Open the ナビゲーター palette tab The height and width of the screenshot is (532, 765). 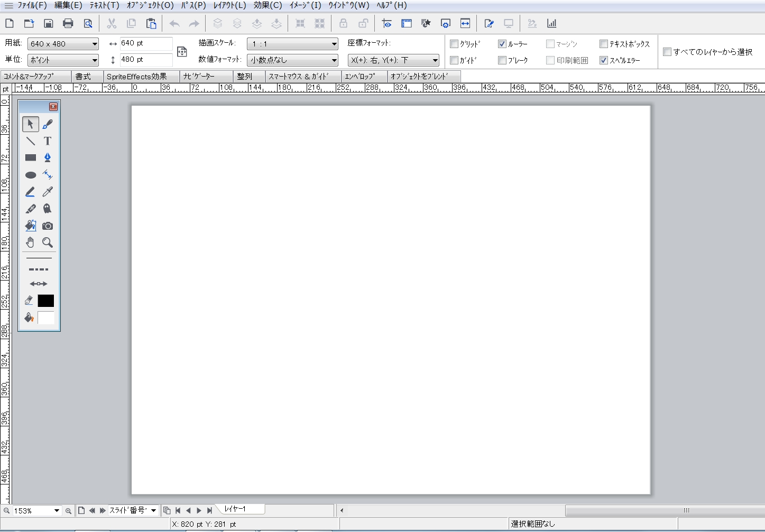coord(206,77)
